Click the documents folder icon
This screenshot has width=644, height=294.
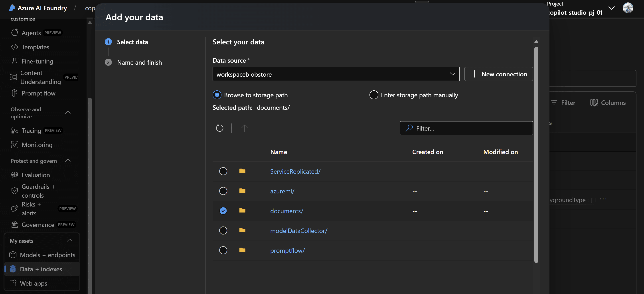coord(242,211)
